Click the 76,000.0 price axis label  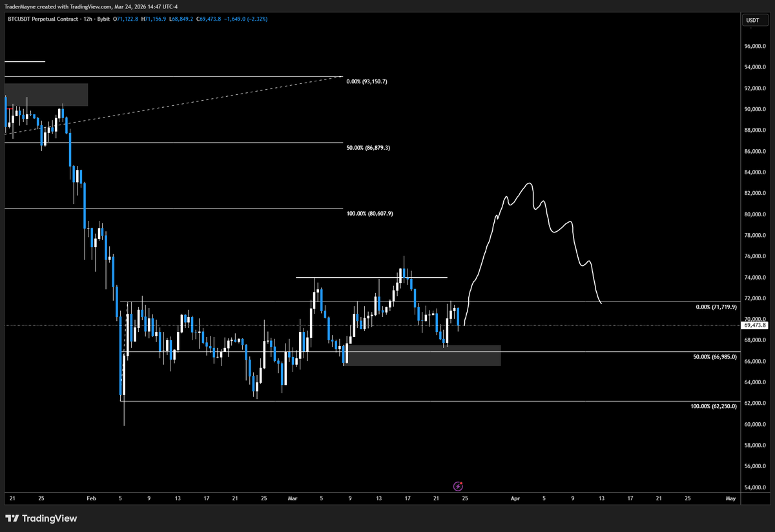(x=756, y=256)
